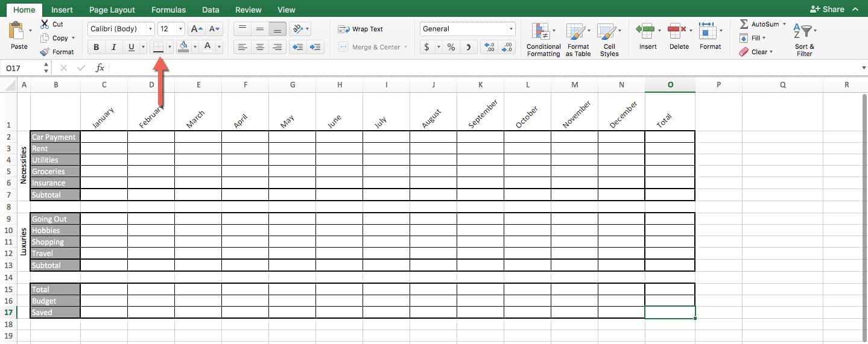Click the fill color paint bucket
Screen dimensions: 868x344
pos(183,46)
